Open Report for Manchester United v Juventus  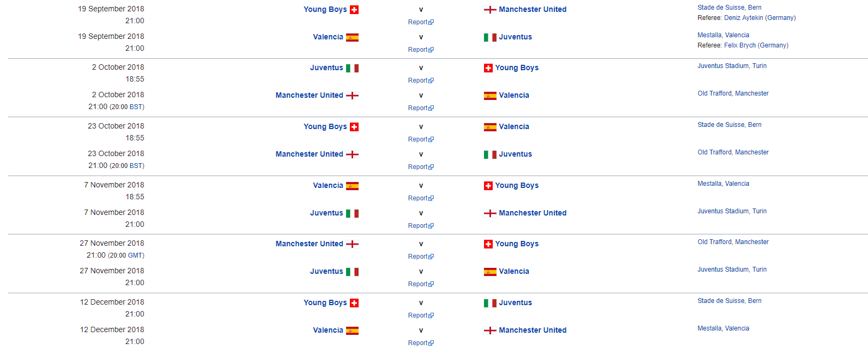[x=421, y=167]
